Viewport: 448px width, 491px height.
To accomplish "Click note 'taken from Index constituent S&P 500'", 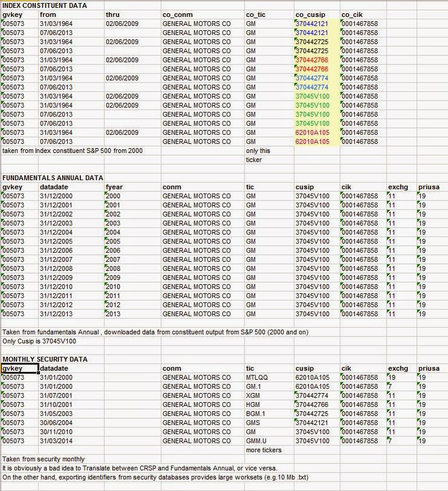I will click(x=73, y=151).
